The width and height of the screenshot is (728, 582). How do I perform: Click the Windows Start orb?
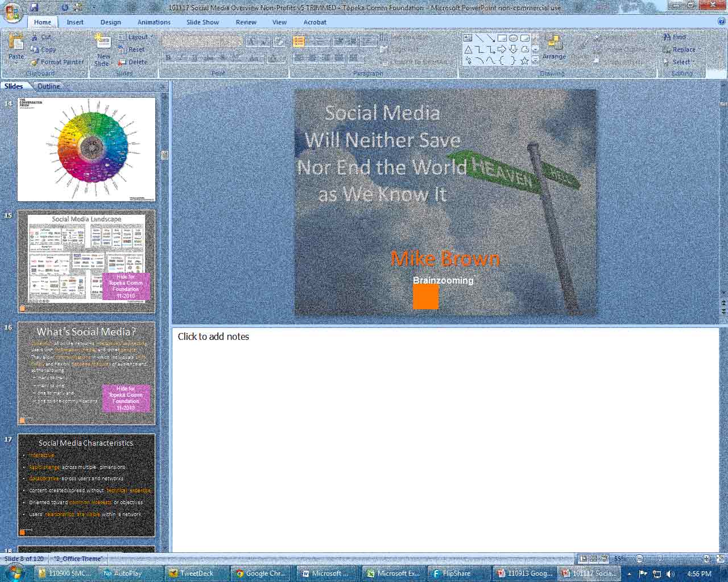pyautogui.click(x=15, y=572)
